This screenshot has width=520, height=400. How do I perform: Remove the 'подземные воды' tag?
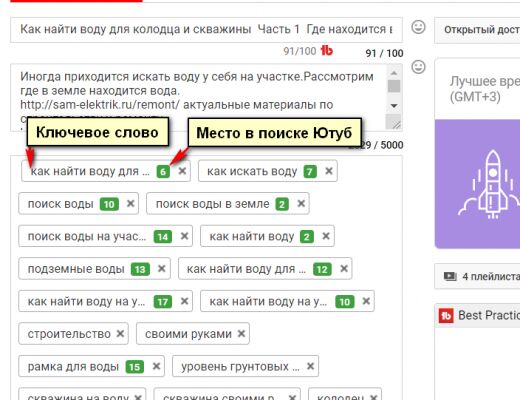click(162, 268)
